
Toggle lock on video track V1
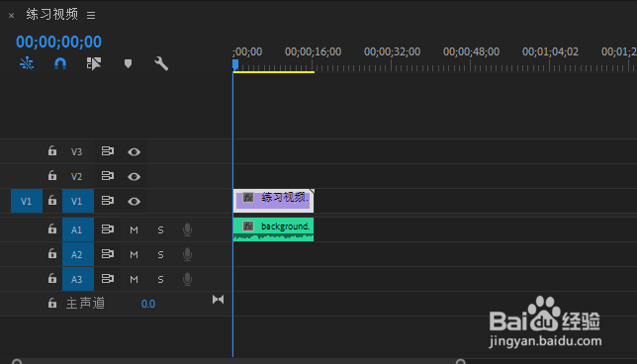coord(52,200)
